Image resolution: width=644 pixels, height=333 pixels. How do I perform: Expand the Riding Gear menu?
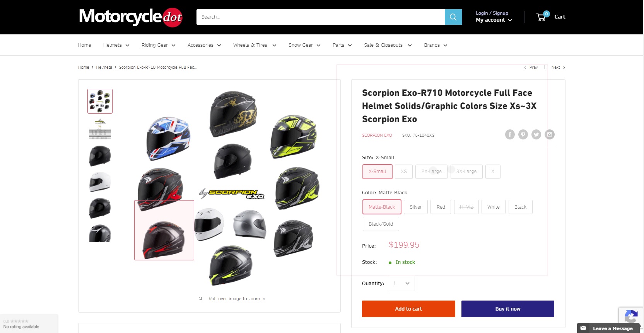click(158, 45)
